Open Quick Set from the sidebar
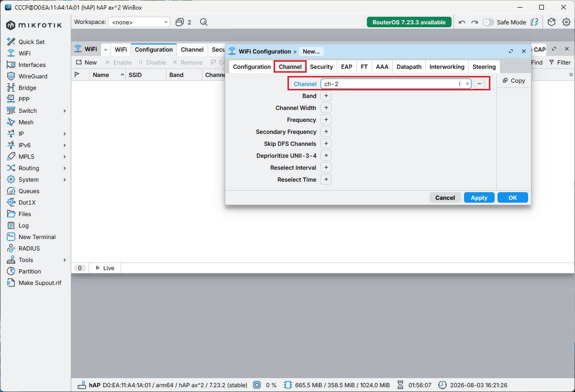The width and height of the screenshot is (575, 392). 32,42
